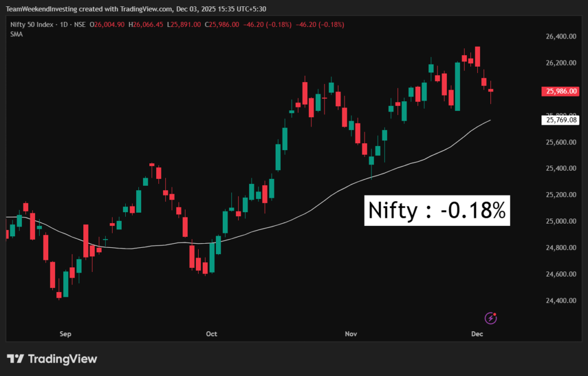The height and width of the screenshot is (376, 588).
Task: Click the TradingView logo icon
Action: pos(16,359)
